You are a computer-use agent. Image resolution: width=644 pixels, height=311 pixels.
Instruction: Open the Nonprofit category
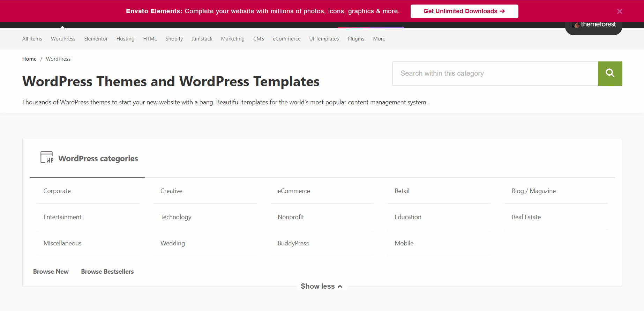pyautogui.click(x=291, y=217)
